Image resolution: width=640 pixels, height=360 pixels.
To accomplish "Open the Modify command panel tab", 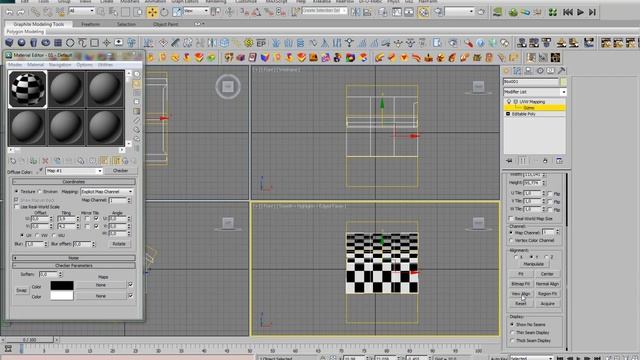I will click(x=518, y=71).
